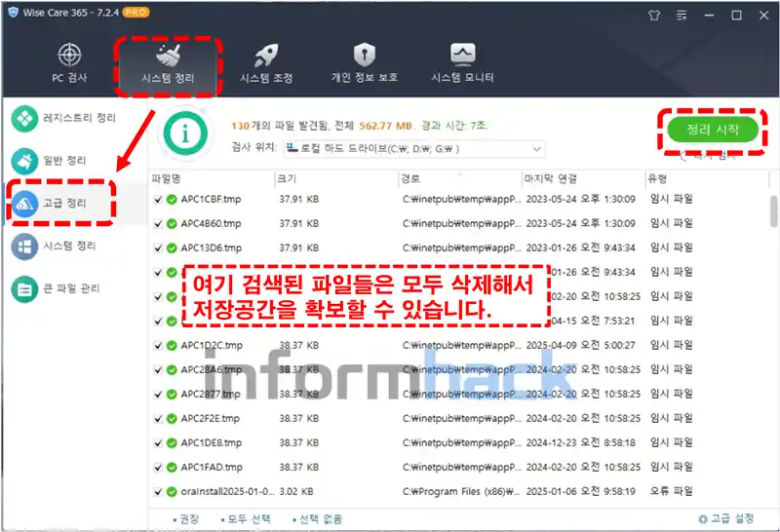Click green status icon of APC13D6.tmp
780x532 pixels.
(x=172, y=248)
